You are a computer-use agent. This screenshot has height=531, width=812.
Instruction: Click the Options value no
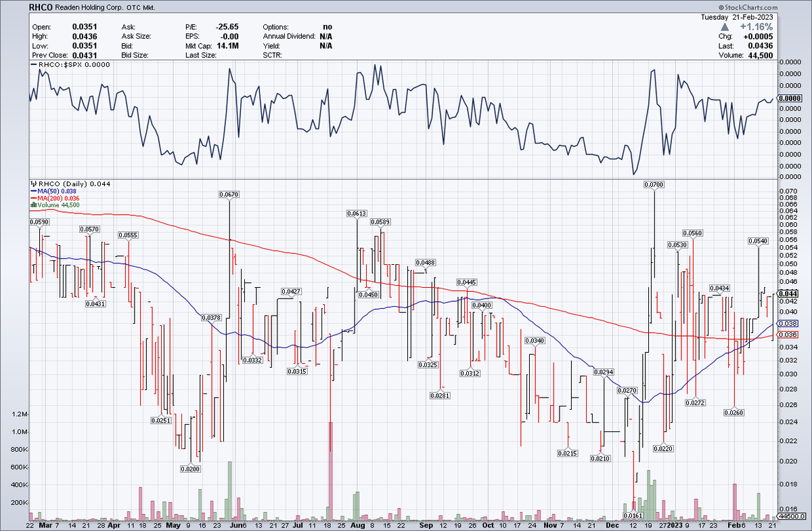(328, 26)
